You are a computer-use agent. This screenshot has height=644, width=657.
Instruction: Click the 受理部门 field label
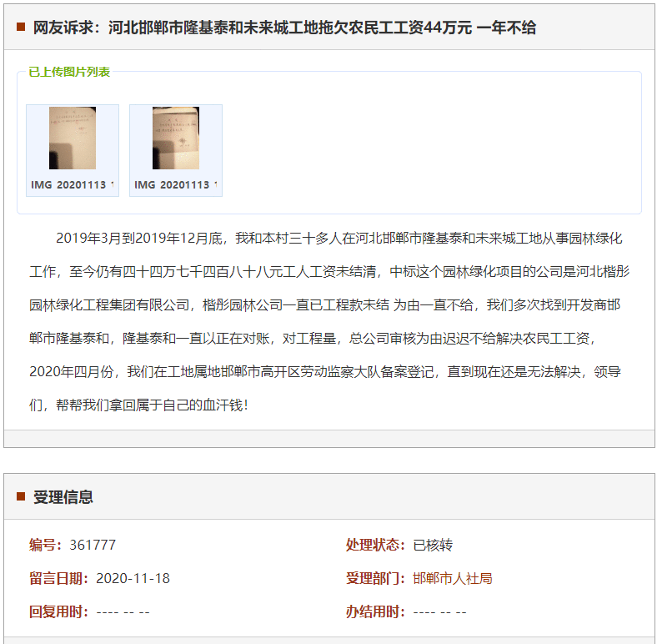(x=375, y=579)
